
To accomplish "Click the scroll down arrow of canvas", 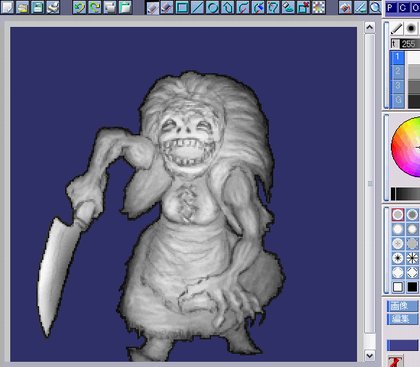I will (369, 355).
